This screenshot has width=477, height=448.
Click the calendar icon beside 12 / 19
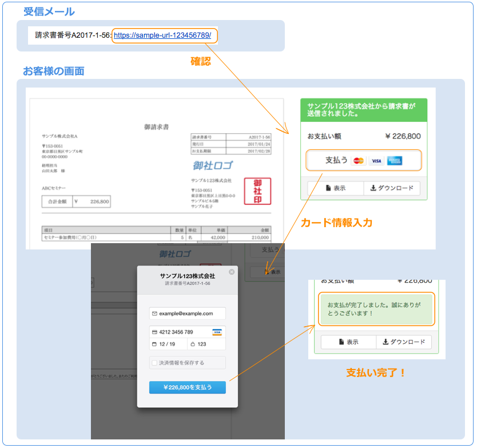click(x=154, y=344)
